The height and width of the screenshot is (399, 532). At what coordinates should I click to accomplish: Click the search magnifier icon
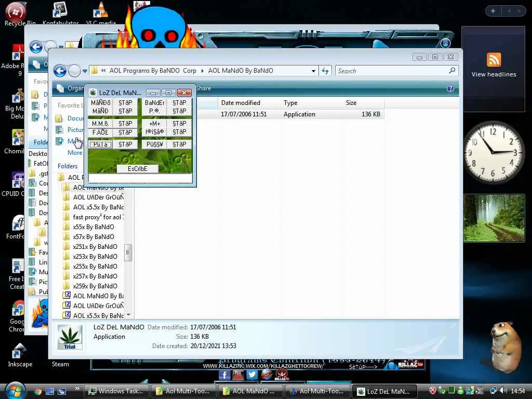[452, 71]
